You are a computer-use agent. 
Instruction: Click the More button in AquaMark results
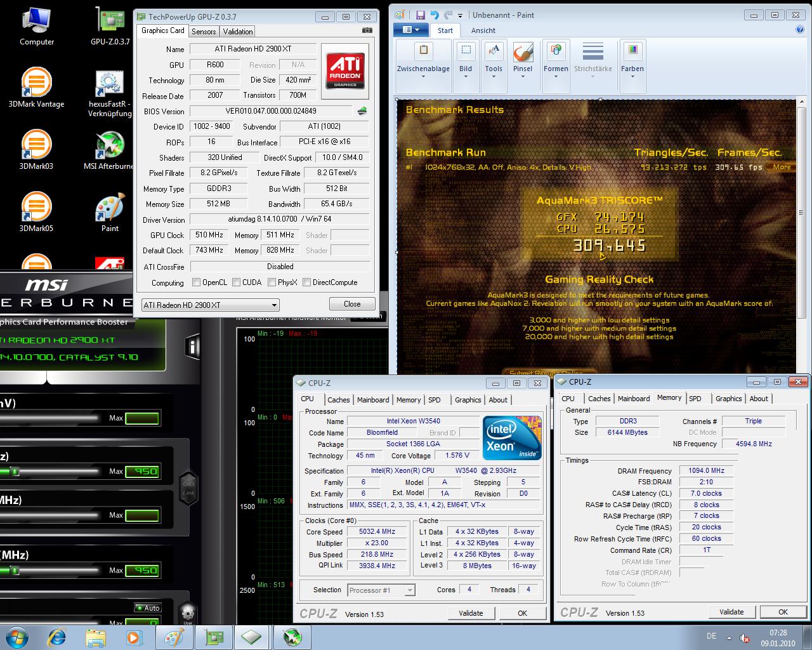782,167
